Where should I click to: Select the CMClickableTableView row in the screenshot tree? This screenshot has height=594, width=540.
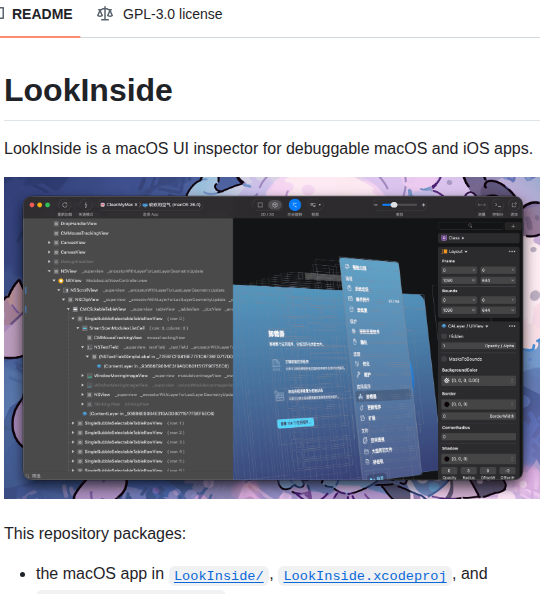(x=103, y=309)
